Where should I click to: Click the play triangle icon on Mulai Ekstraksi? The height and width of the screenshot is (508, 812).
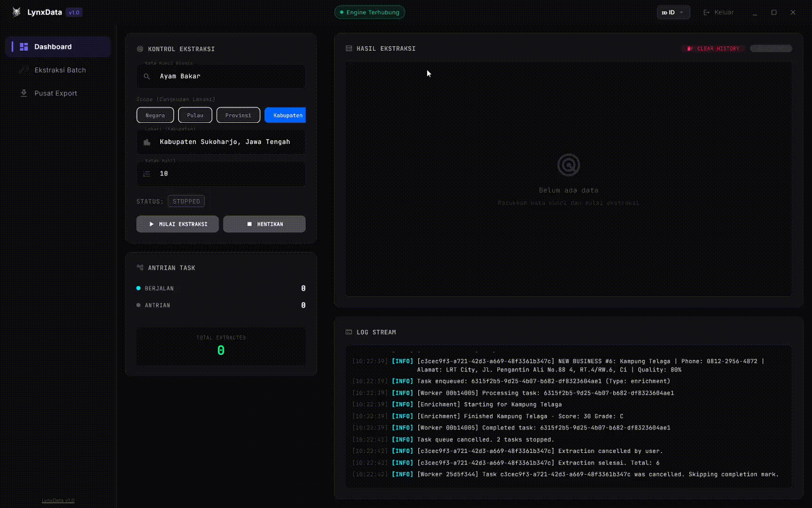pyautogui.click(x=151, y=224)
